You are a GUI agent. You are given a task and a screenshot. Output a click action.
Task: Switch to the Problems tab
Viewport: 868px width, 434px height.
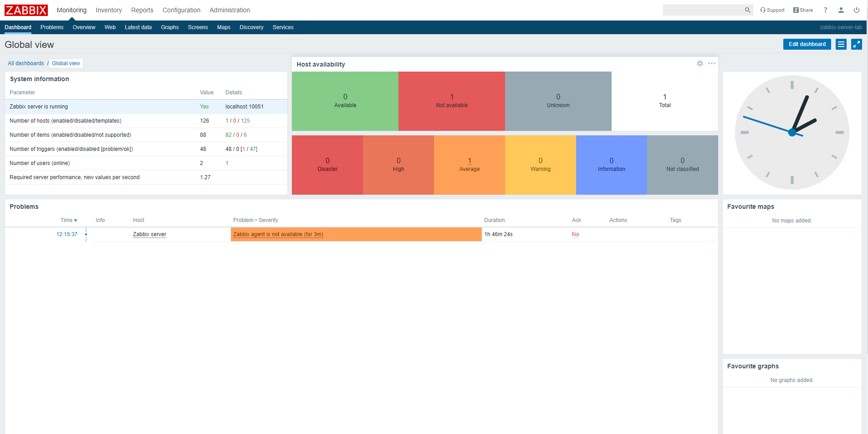[x=51, y=27]
